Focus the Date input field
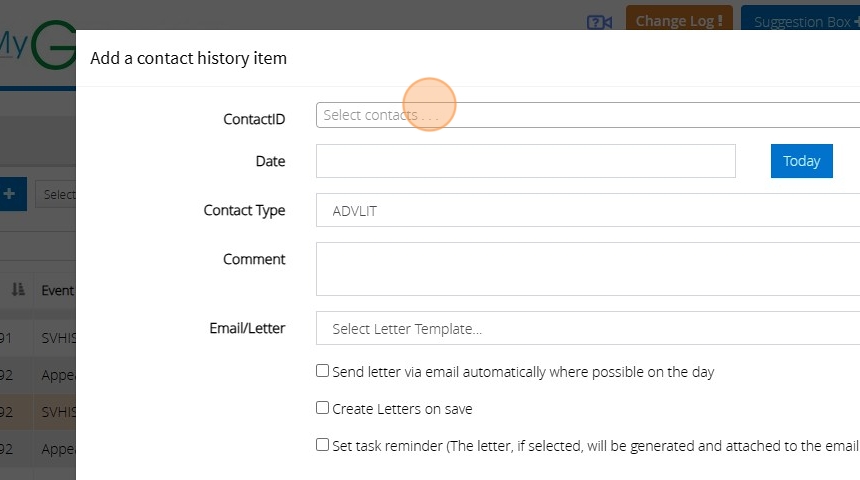 click(x=525, y=161)
